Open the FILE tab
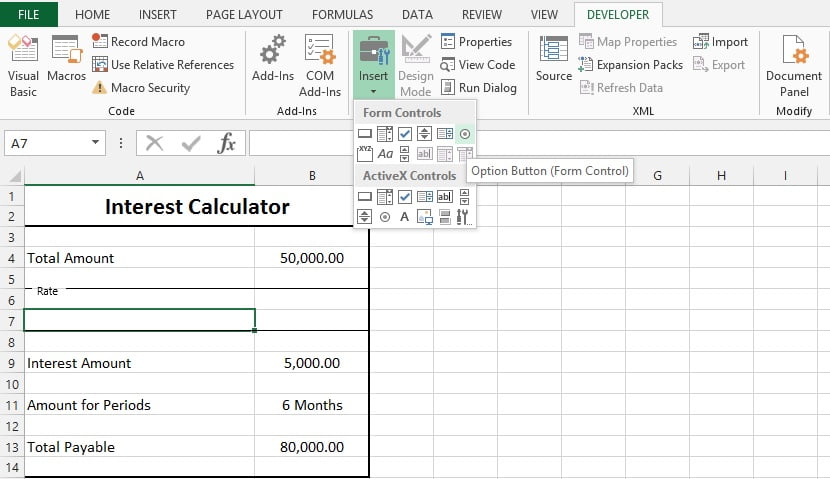The height and width of the screenshot is (479, 830). (x=29, y=14)
